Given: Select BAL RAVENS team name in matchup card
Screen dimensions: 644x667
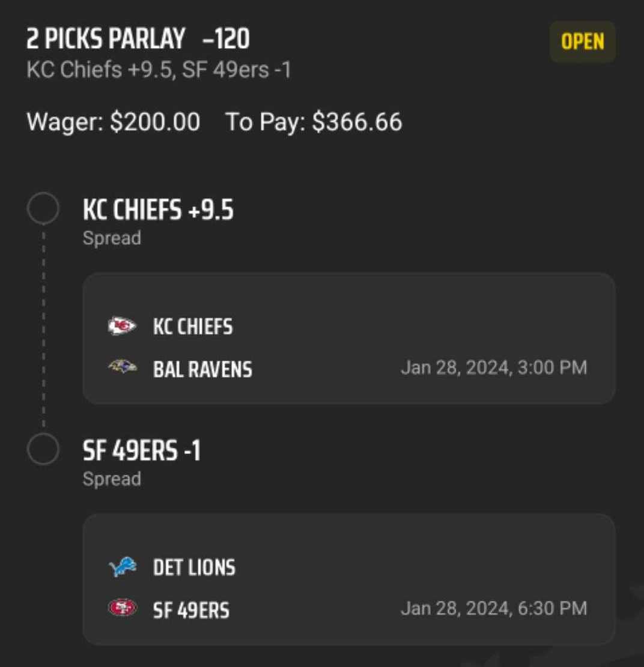Looking at the screenshot, I should (x=202, y=369).
